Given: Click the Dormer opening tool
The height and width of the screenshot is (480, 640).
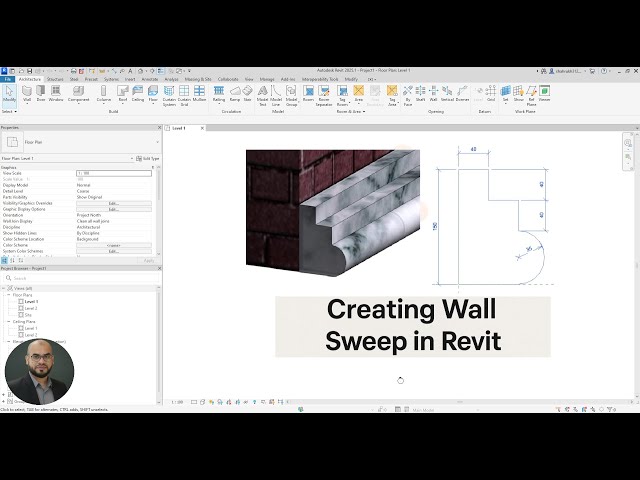Looking at the screenshot, I should [x=462, y=94].
